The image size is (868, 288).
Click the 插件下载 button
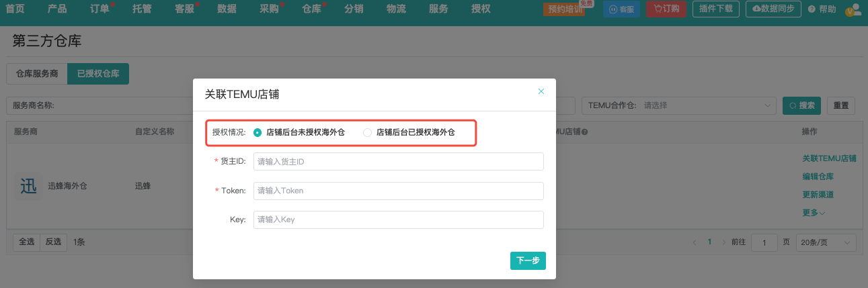tap(716, 9)
